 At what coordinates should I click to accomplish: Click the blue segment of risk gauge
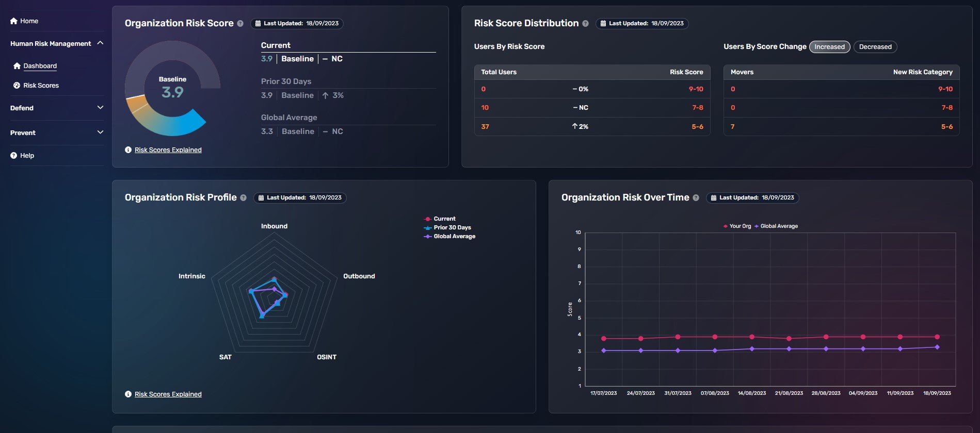tap(181, 125)
